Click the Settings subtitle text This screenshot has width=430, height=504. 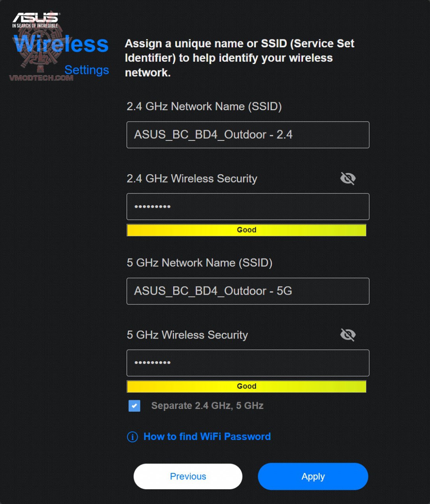click(86, 70)
